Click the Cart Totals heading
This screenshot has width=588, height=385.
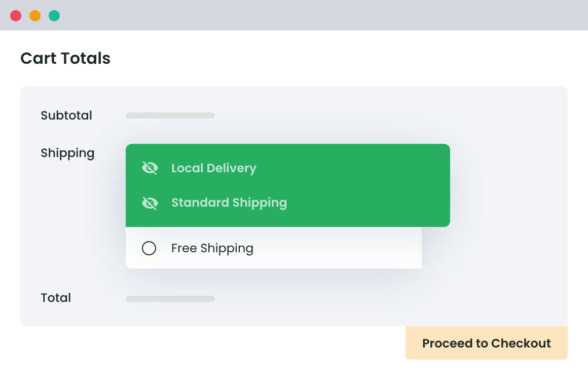coord(65,58)
